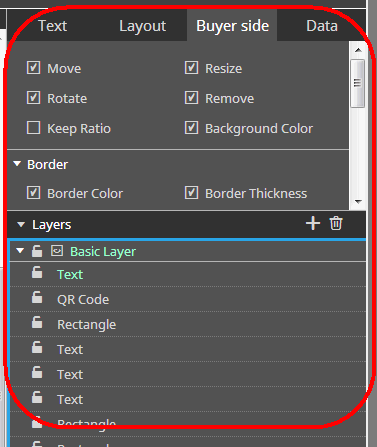Viewport: 377px width, 447px height.
Task: Click scrollbar down arrow in properties
Action: [x=358, y=201]
